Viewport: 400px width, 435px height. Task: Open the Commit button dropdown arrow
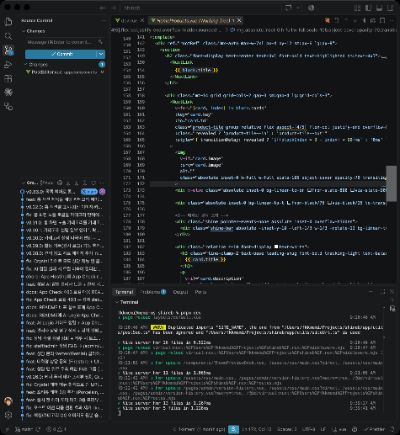tap(101, 54)
